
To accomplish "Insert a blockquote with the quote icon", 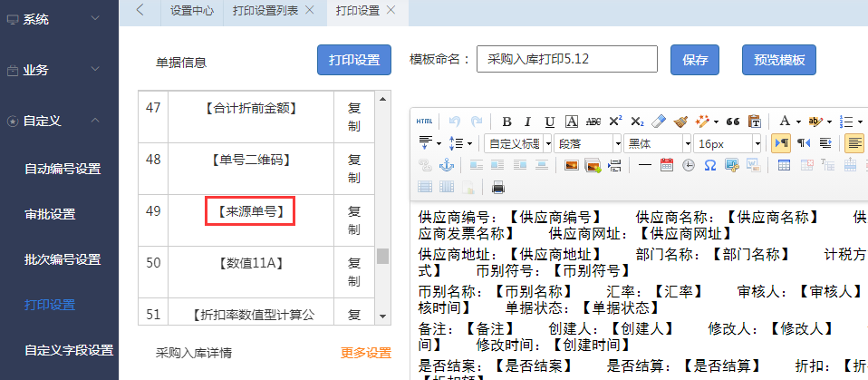I will pos(733,122).
